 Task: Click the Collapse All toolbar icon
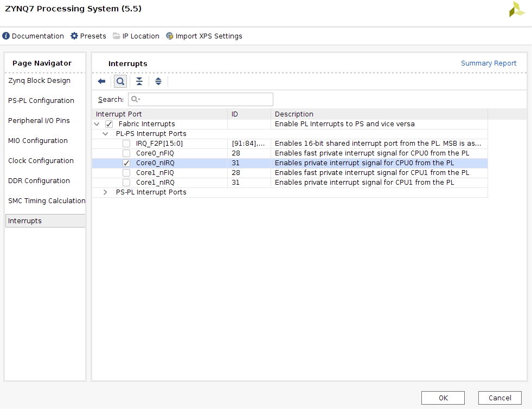tap(139, 81)
